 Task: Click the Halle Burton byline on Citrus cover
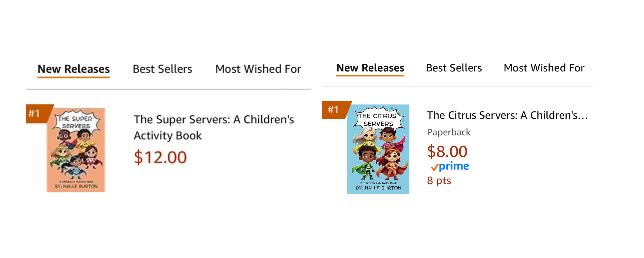pos(378,188)
